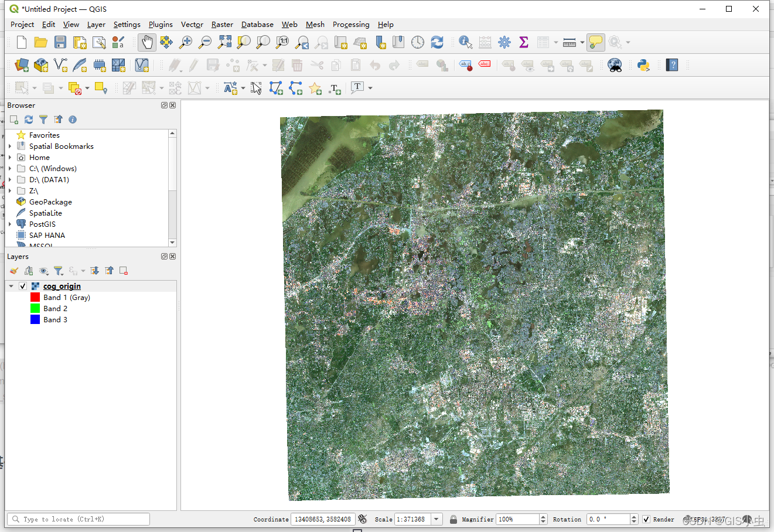
Task: Expand the C:\ (Windows) drive
Action: tap(10, 169)
